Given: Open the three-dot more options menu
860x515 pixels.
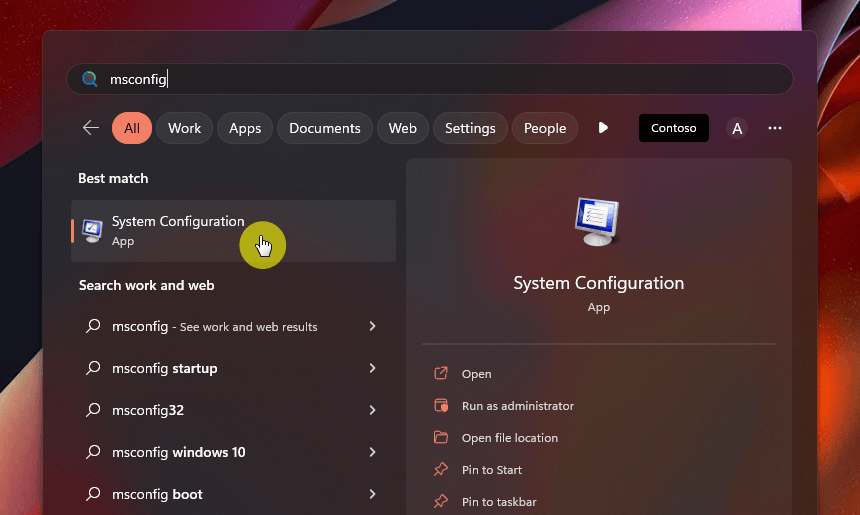Looking at the screenshot, I should [774, 128].
